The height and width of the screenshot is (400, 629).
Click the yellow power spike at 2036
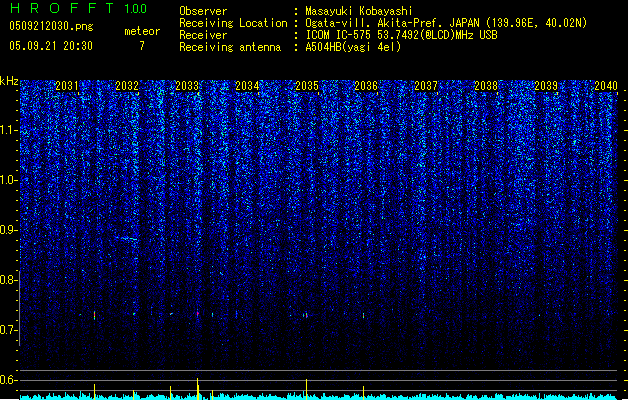pyautogui.click(x=363, y=392)
